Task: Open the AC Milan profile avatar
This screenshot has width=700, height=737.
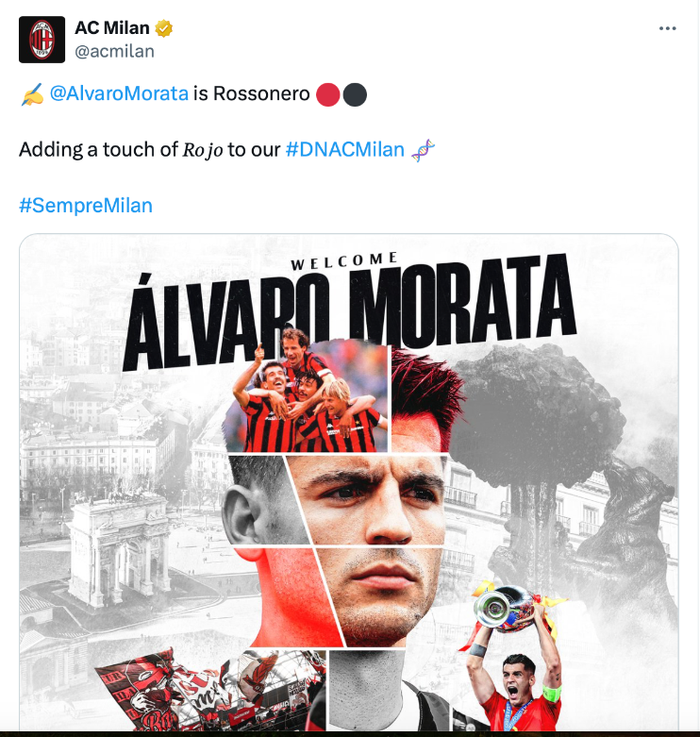Action: tap(42, 40)
